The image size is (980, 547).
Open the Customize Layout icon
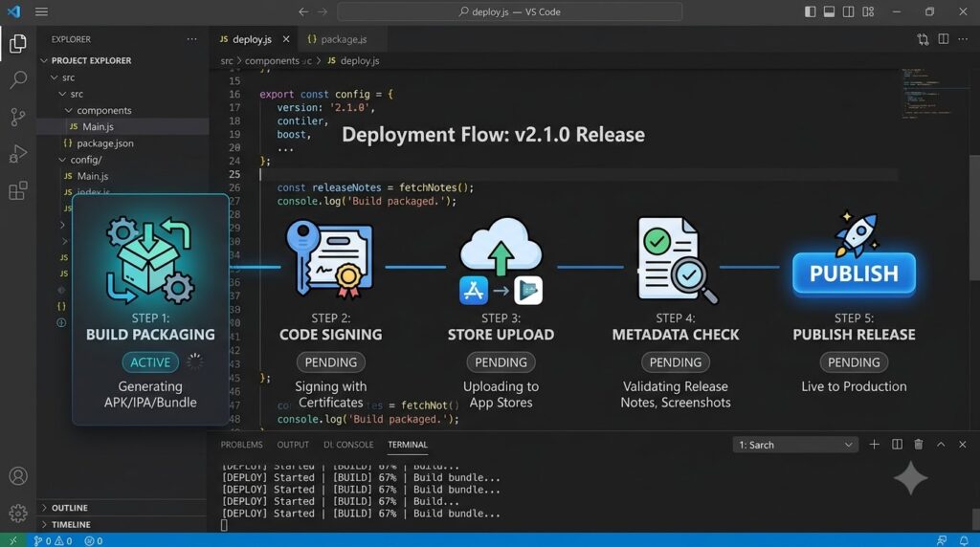coord(868,11)
